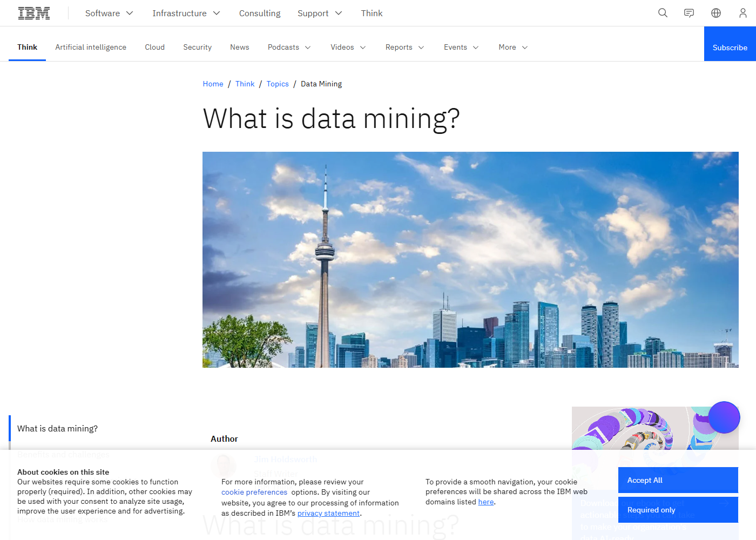
Task: Open the search magnifier icon
Action: 663,13
